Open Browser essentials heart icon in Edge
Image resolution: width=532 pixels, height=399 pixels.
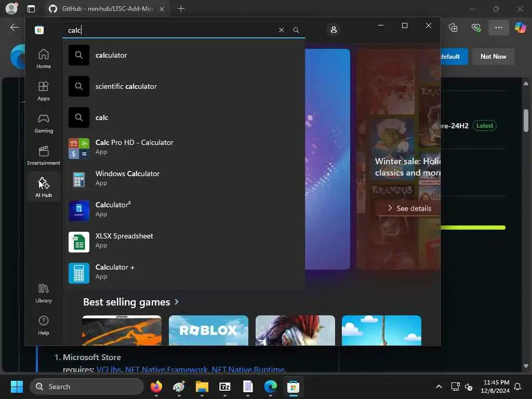point(476,28)
